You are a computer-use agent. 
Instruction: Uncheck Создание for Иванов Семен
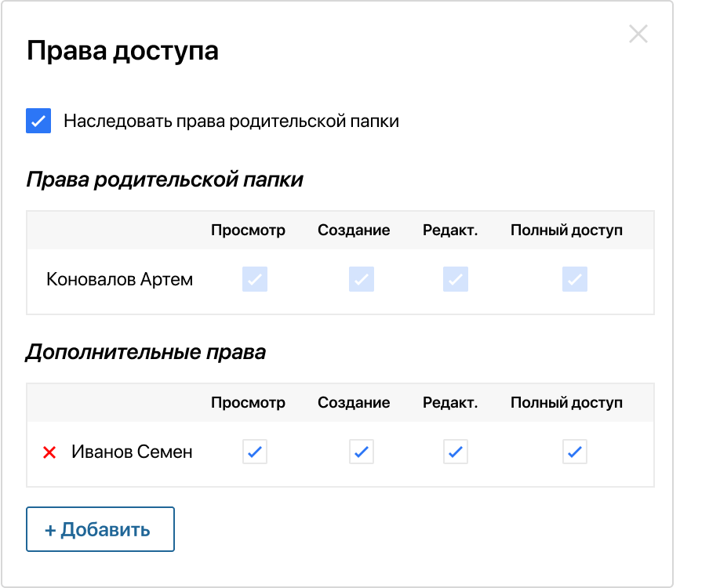362,452
